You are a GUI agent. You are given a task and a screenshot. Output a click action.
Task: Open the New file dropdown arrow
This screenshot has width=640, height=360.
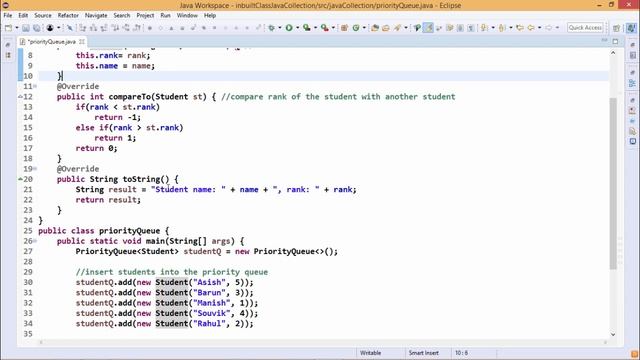pos(17,28)
